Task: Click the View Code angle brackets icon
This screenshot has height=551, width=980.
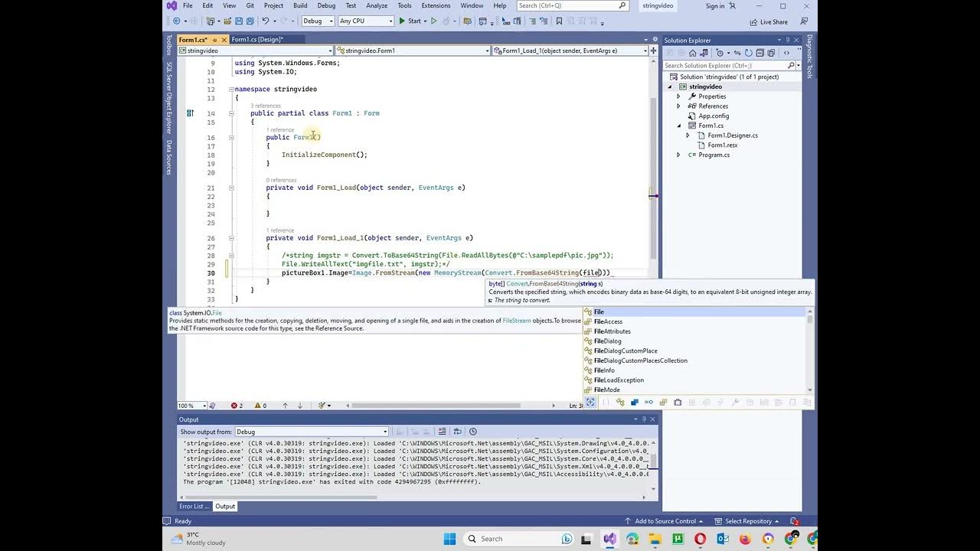Action: pyautogui.click(x=786, y=53)
